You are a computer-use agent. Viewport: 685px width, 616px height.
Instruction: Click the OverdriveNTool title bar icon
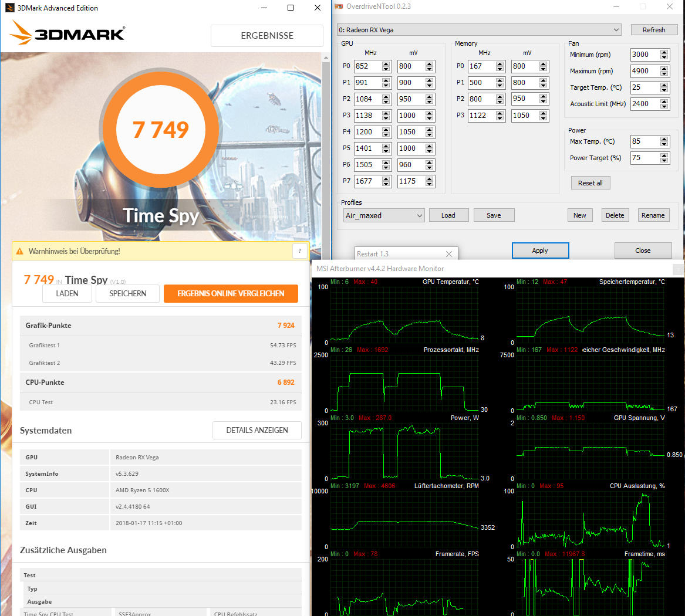pos(339,6)
